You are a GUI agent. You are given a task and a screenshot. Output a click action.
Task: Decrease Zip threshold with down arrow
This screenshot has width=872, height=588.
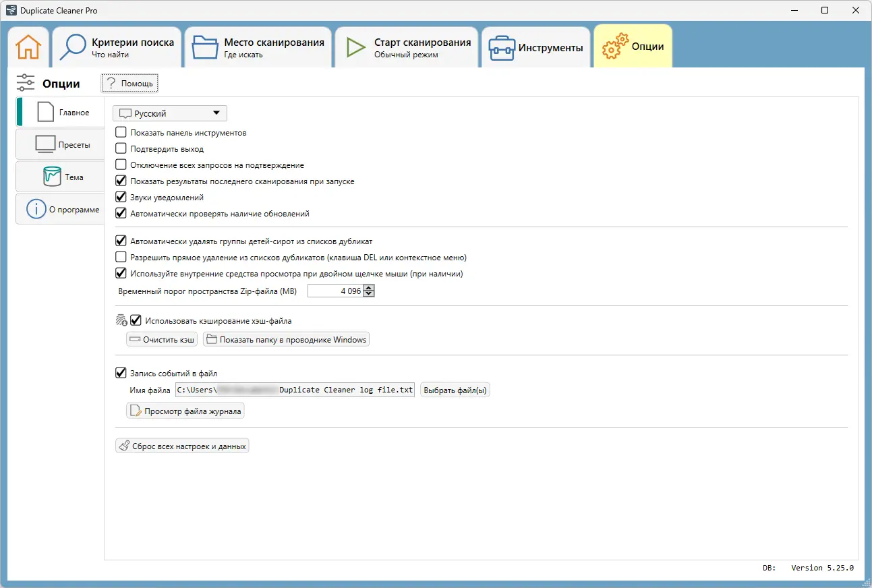(x=368, y=294)
